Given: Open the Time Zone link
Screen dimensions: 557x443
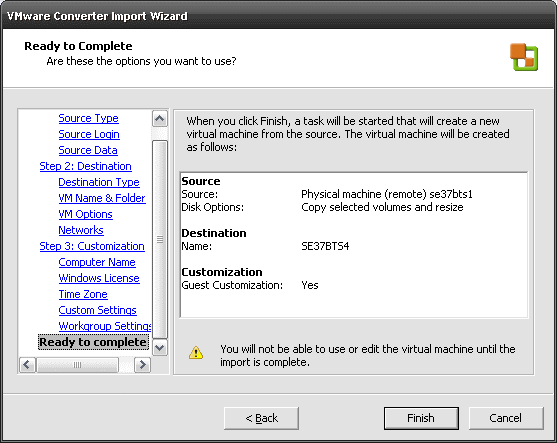Looking at the screenshot, I should click(x=83, y=294).
